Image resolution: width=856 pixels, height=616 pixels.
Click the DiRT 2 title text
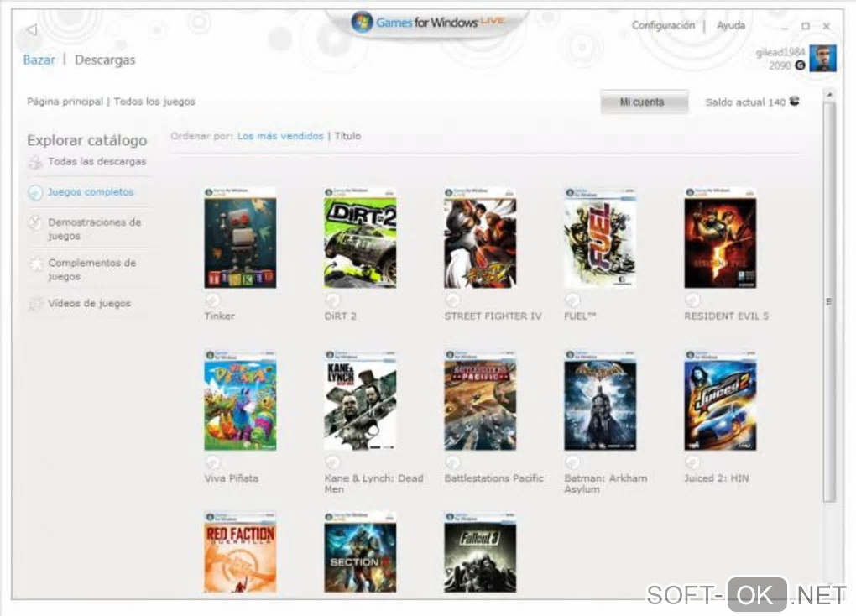(x=340, y=316)
